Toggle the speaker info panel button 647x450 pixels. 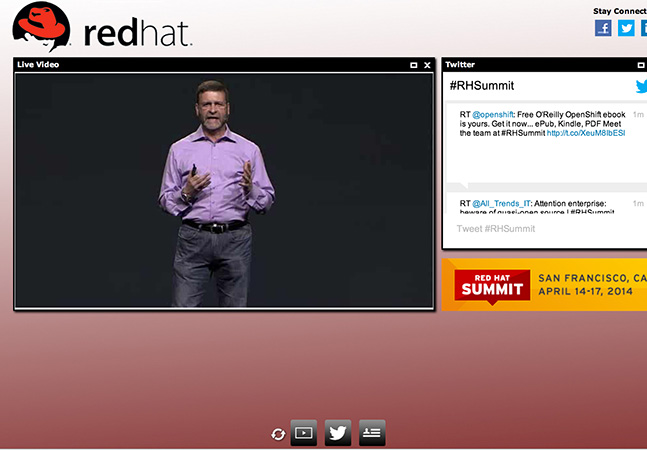(x=372, y=433)
